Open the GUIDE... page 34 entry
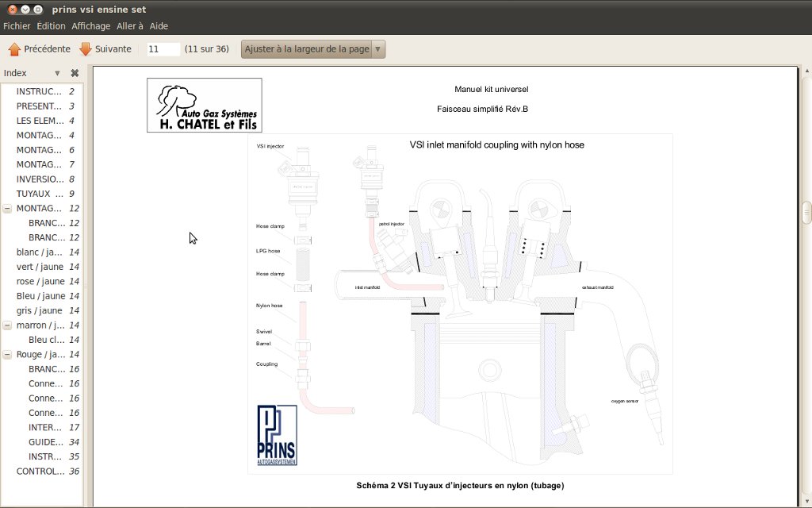The height and width of the screenshot is (508, 812). pyautogui.click(x=45, y=442)
